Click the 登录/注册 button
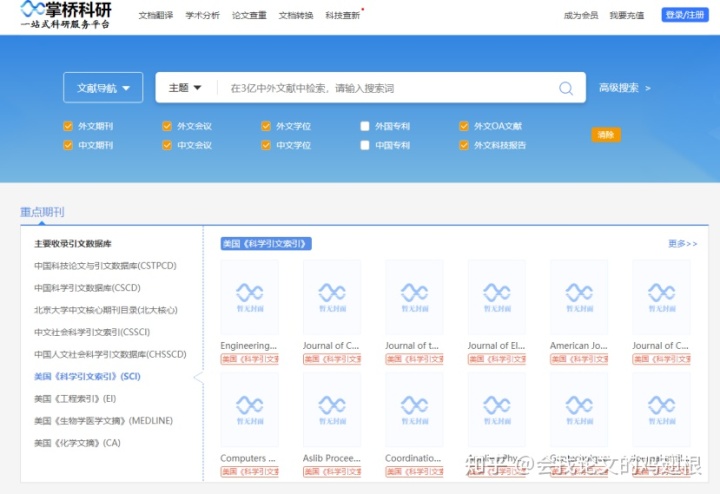 click(x=685, y=15)
